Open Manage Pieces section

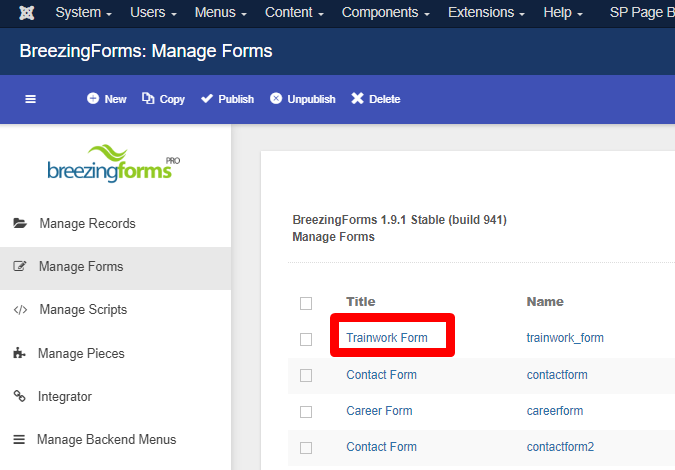pos(115,353)
